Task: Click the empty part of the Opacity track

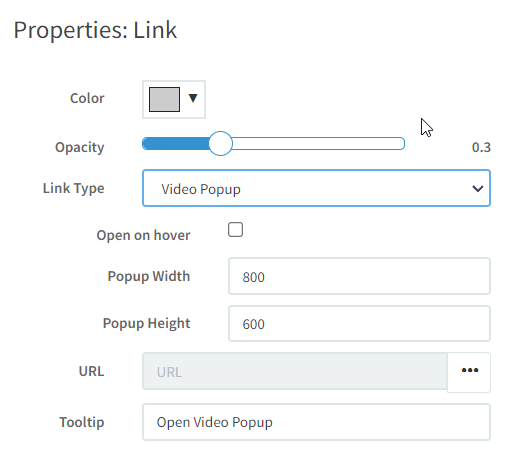Action: 318,144
